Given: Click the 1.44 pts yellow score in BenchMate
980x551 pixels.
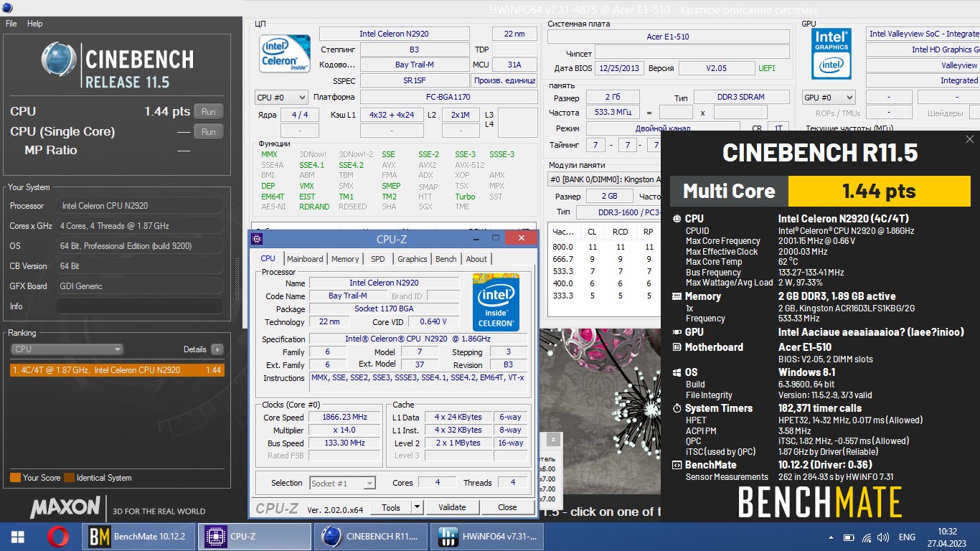Looking at the screenshot, I should pos(879,191).
